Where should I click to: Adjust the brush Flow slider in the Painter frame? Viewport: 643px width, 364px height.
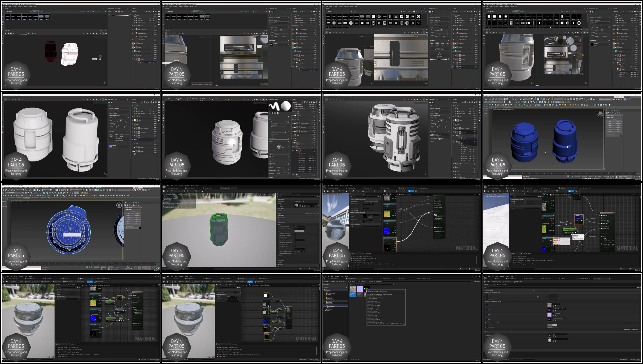(x=279, y=133)
